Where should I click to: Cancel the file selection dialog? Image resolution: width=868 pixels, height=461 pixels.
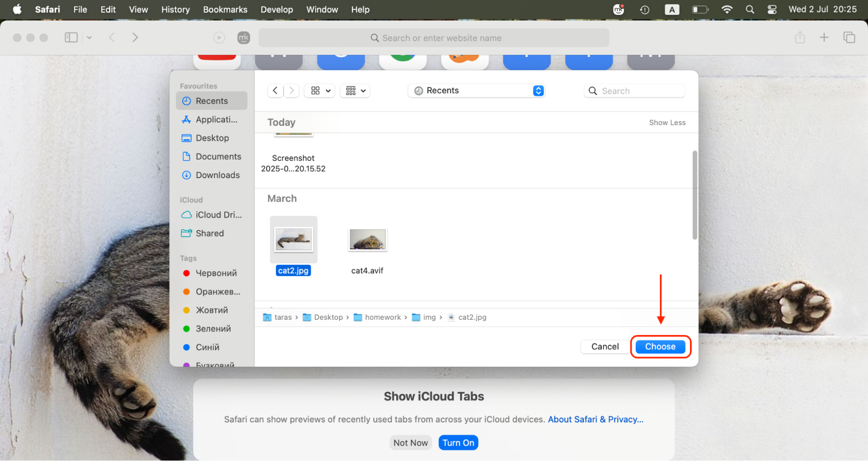pyautogui.click(x=604, y=346)
